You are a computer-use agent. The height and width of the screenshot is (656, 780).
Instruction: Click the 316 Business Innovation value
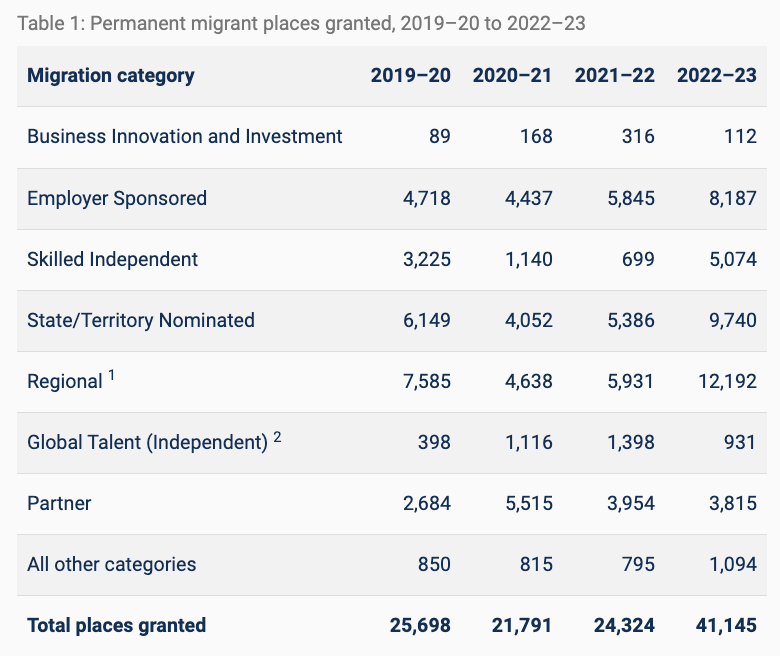637,137
